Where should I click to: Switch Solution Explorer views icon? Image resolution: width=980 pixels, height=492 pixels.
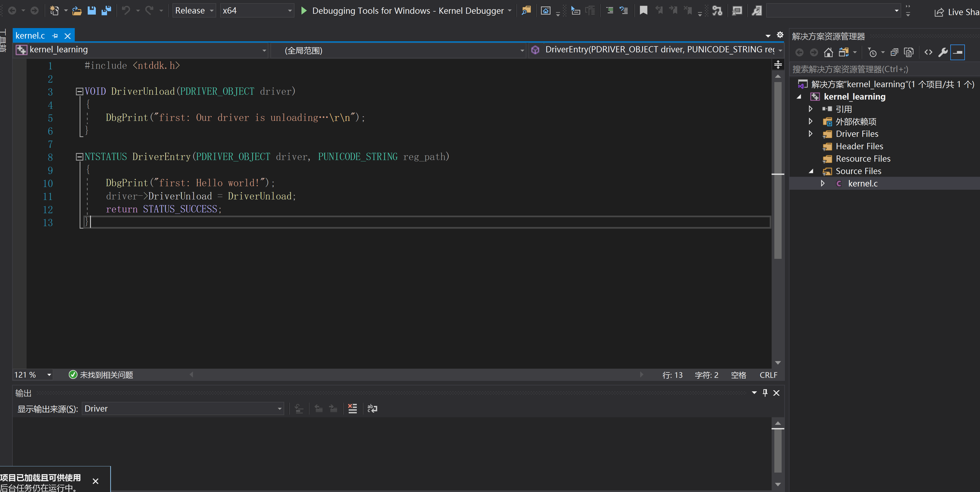click(x=844, y=52)
